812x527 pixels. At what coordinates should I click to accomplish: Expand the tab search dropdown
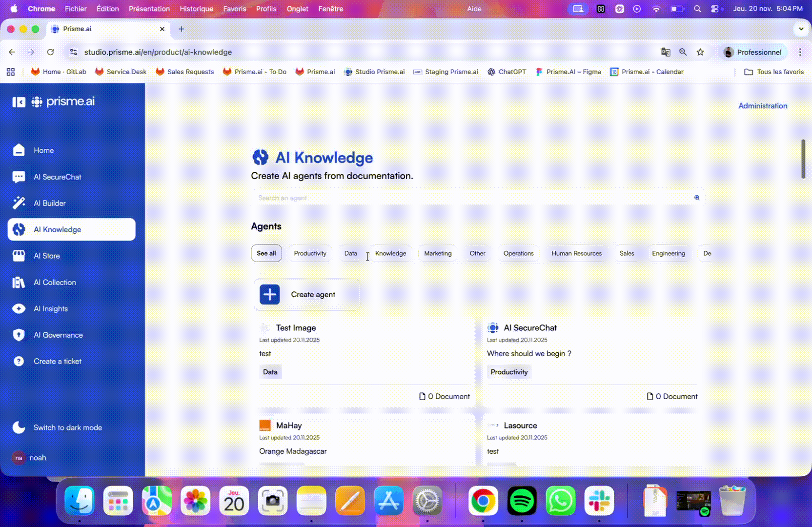click(x=801, y=29)
